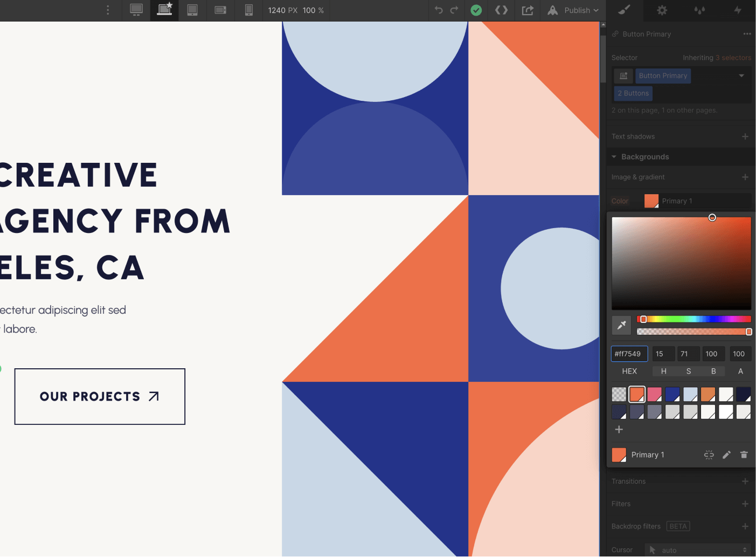This screenshot has width=756, height=557.
Task: Click the Backdrop filters BETA badge
Action: pos(678,526)
